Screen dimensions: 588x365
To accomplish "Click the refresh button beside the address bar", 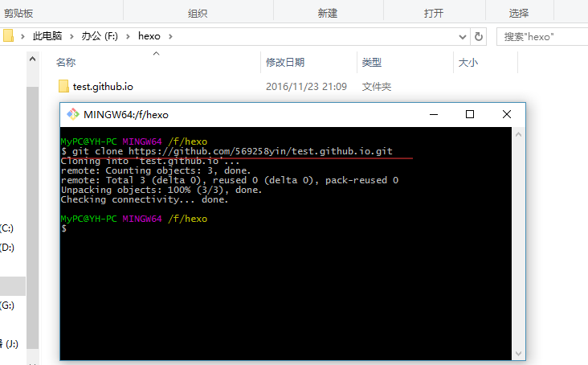I will coord(479,36).
